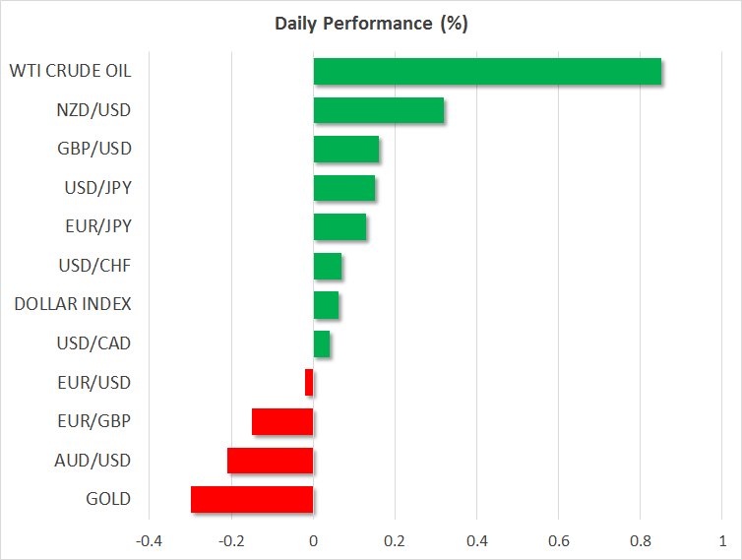Click the WTI CRUDE OIL axis label
The image size is (742, 560).
tap(70, 71)
